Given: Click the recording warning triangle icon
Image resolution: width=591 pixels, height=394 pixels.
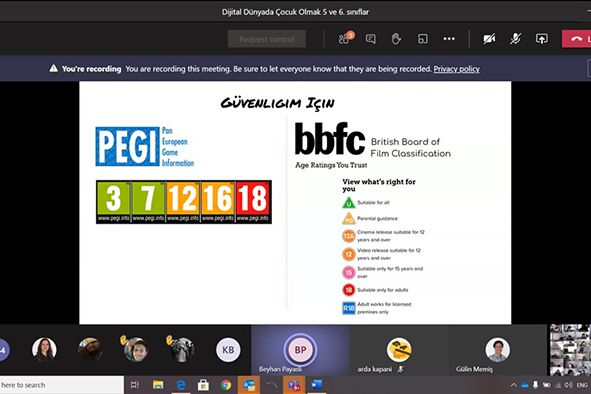Looking at the screenshot, I should (54, 68).
